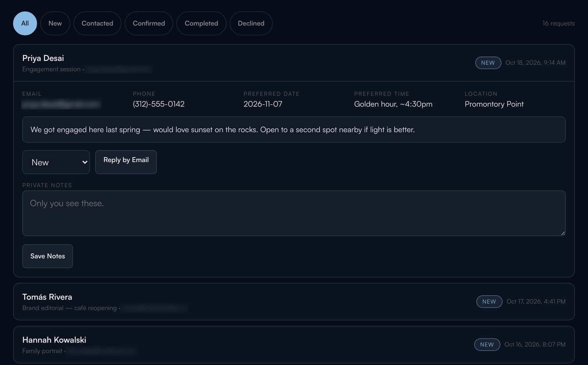Screen dimensions: 588x365
Task: Collapse Priya Desai request header
Action: tap(294, 63)
